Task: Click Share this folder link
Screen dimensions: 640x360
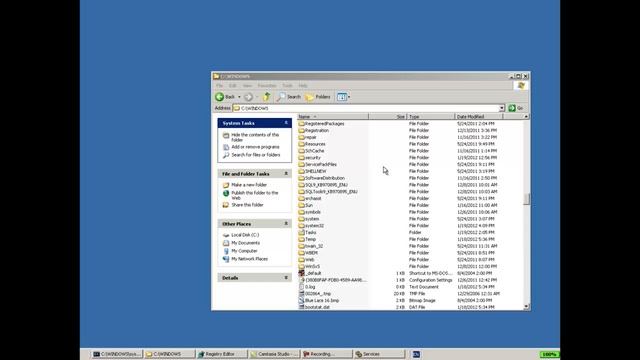Action: coord(247,205)
